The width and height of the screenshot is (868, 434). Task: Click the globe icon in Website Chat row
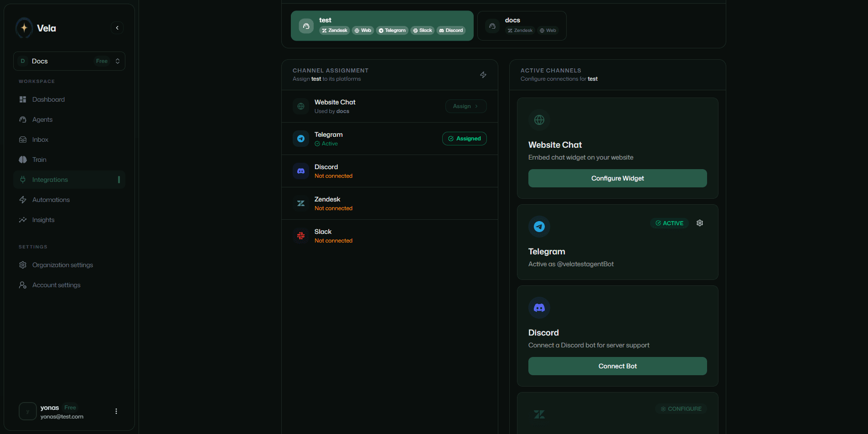coord(301,106)
